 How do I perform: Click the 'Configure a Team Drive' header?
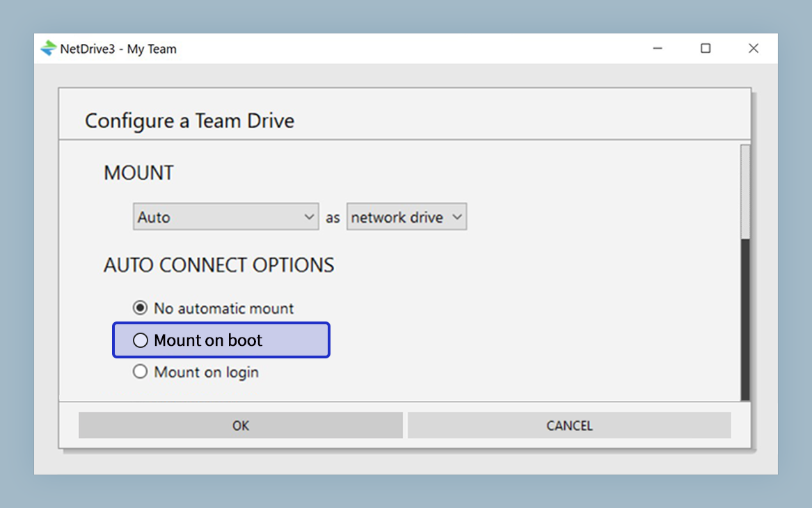(x=189, y=120)
